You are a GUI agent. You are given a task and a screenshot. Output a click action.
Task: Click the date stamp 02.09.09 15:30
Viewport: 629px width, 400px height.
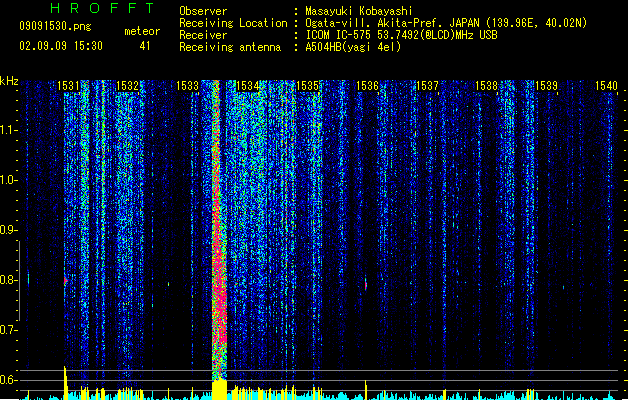[61, 46]
